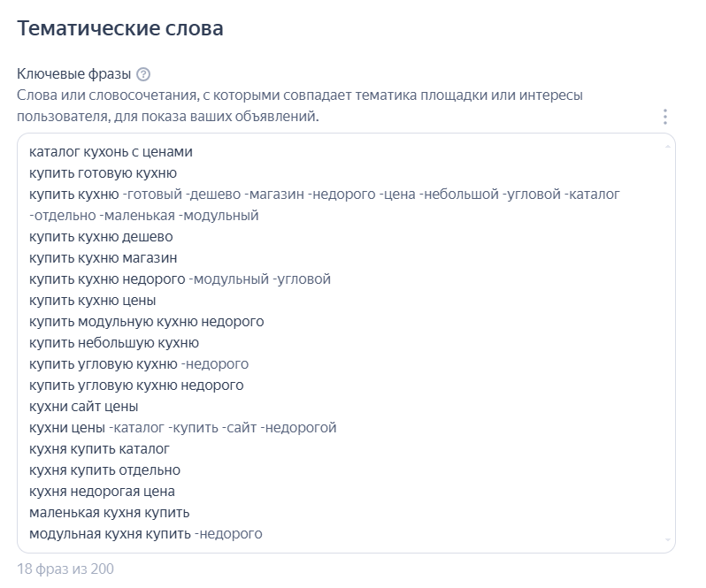Click the scroll up arrow in the phrases box
The image size is (706, 588).
tap(668, 146)
